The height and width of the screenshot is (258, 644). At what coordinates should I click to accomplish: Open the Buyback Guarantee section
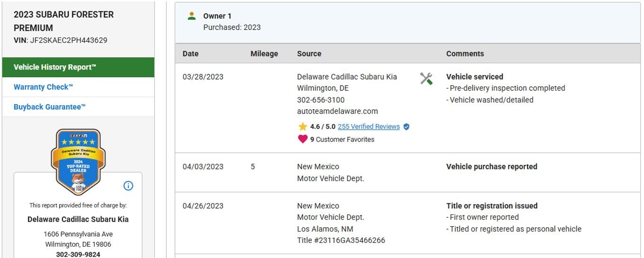[x=50, y=107]
